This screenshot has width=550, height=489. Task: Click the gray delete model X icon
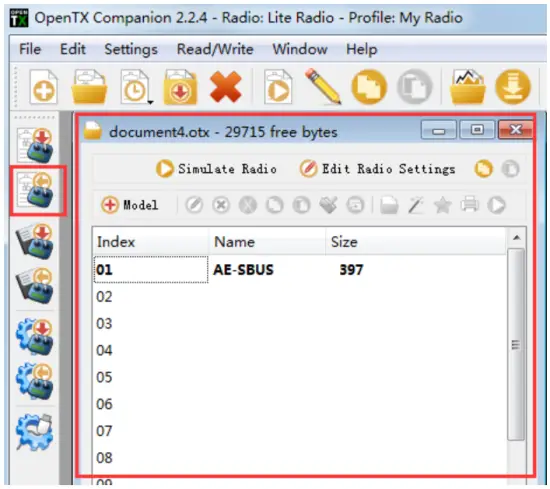pyautogui.click(x=221, y=205)
